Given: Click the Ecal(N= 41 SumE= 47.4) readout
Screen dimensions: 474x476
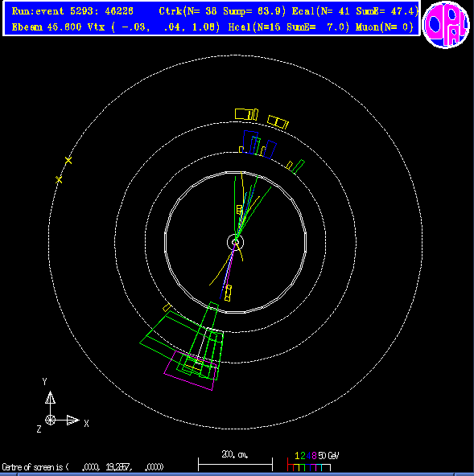Looking at the screenshot, I should 355,11.
